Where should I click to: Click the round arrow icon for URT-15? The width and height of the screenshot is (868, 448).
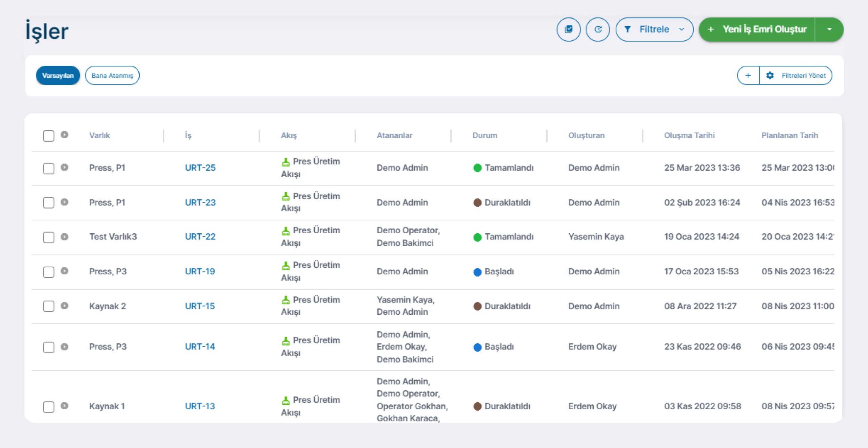(x=64, y=306)
